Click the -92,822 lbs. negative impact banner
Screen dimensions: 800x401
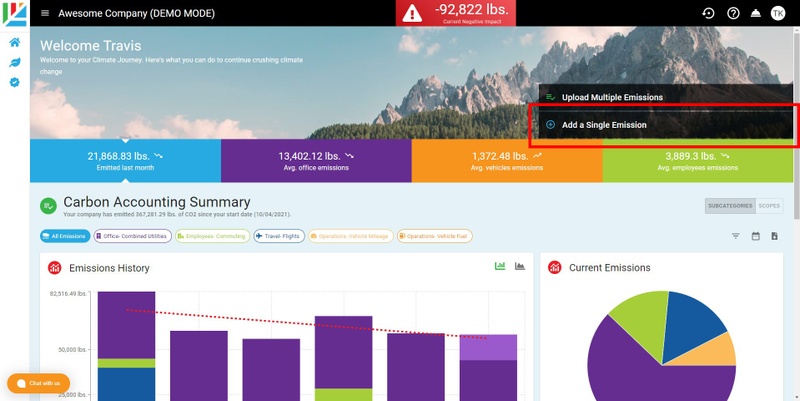coord(456,13)
